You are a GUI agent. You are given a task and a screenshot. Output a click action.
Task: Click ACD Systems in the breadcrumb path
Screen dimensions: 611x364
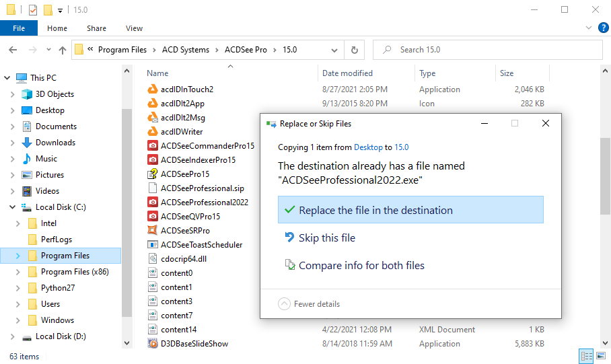186,50
